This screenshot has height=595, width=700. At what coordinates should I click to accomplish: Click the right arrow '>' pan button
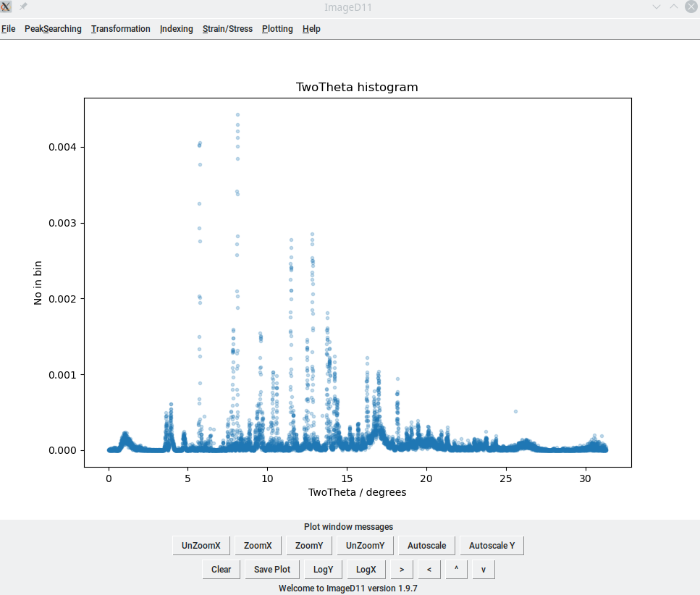401,570
